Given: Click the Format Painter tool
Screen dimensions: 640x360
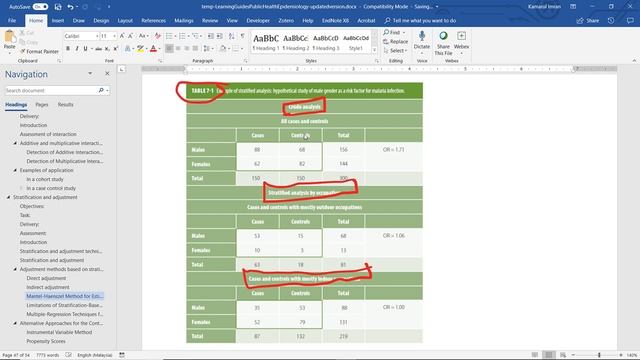Looking at the screenshot, I should point(39,51).
